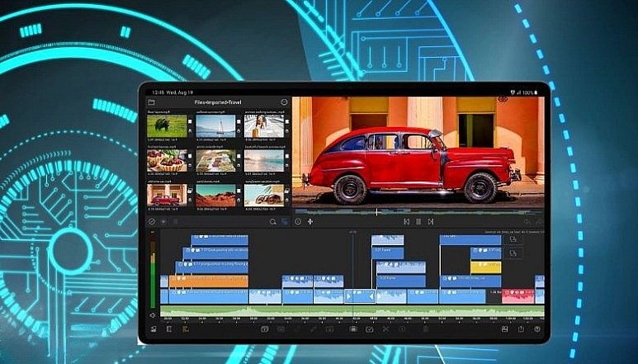The width and height of the screenshot is (638, 364).
Task: Select the red car video thumbnail
Action: (164, 195)
